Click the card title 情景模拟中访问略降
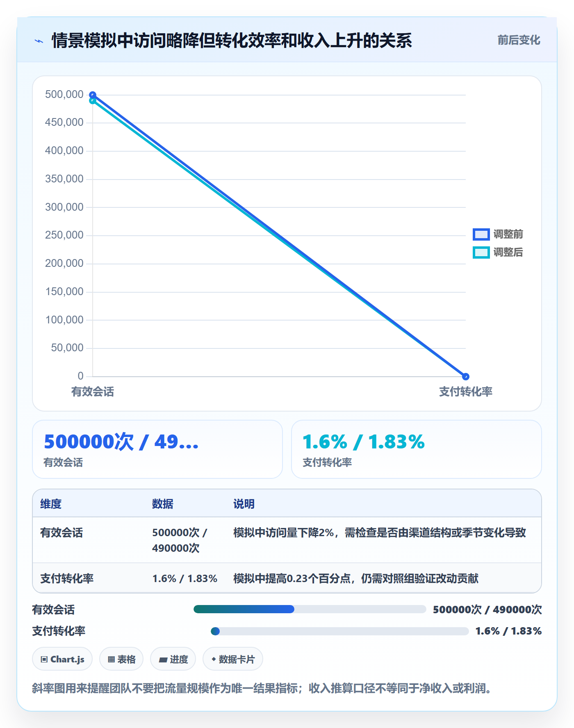The height and width of the screenshot is (728, 574). click(x=232, y=41)
